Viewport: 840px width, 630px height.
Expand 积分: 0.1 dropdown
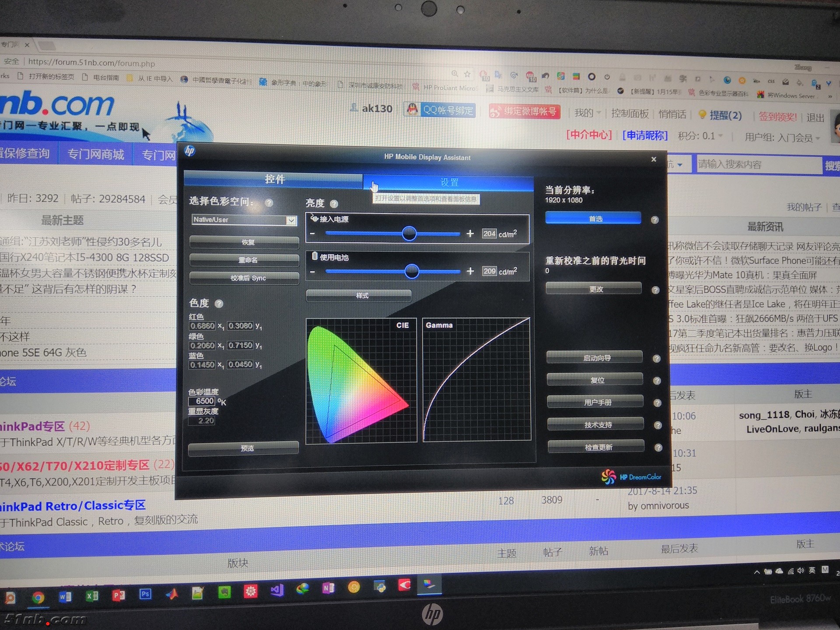click(700, 136)
